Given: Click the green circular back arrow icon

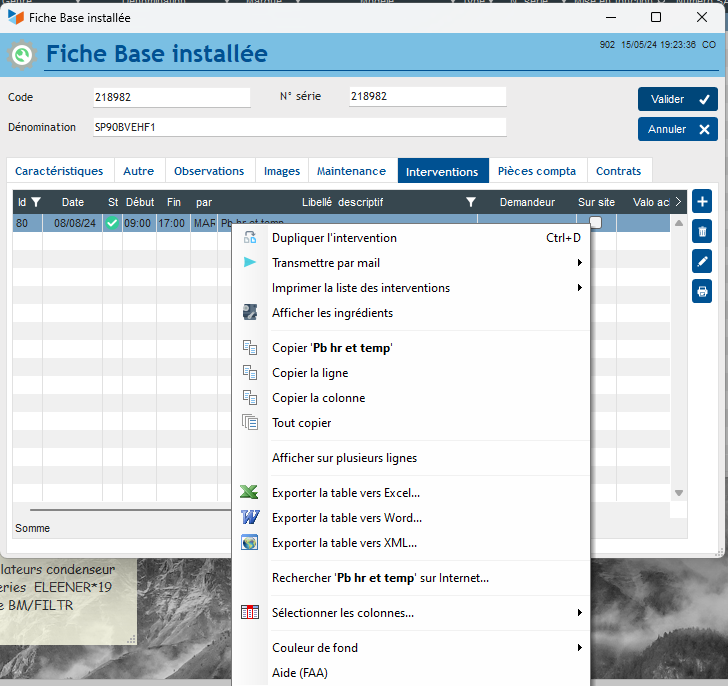Looking at the screenshot, I should 22,55.
